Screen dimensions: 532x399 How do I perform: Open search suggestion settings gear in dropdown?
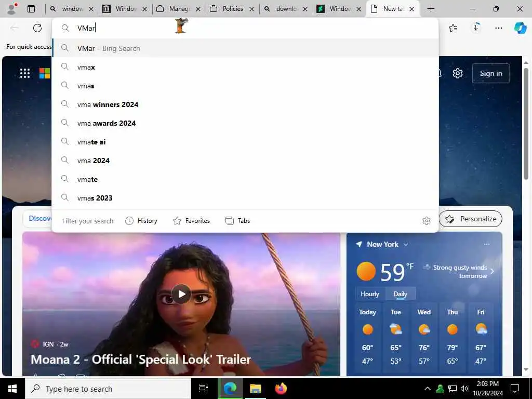coord(426,221)
